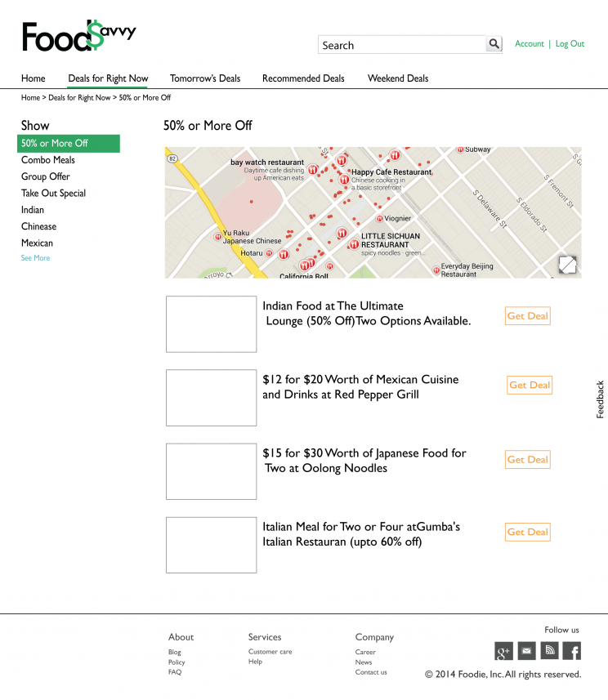The image size is (608, 700).
Task: Open thumbnail for Japanese Food deal
Action: point(212,471)
